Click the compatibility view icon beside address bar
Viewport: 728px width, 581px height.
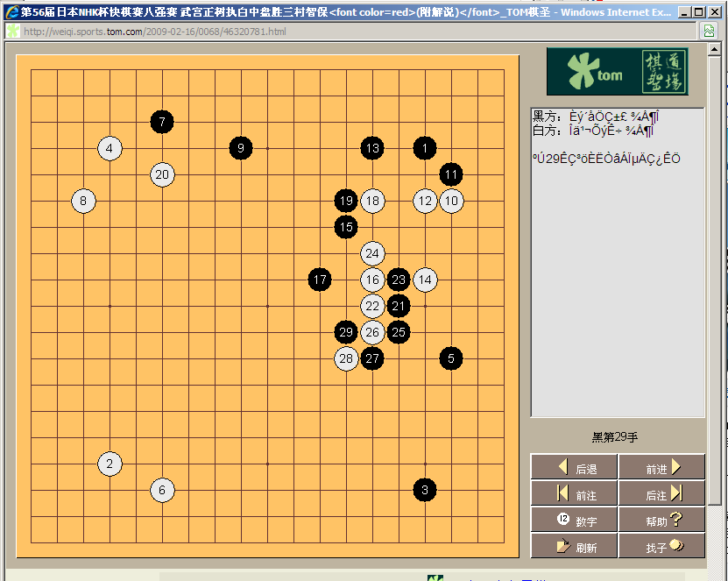coord(709,32)
